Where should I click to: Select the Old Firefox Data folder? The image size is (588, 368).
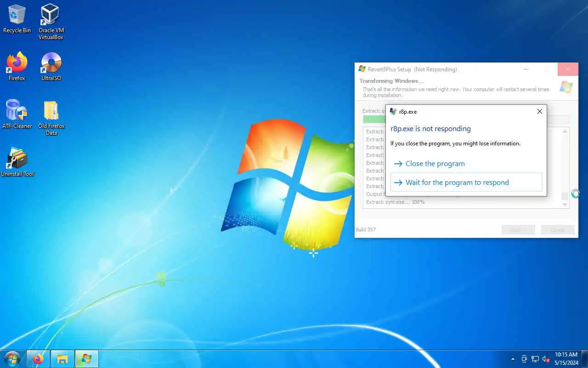[x=51, y=118]
